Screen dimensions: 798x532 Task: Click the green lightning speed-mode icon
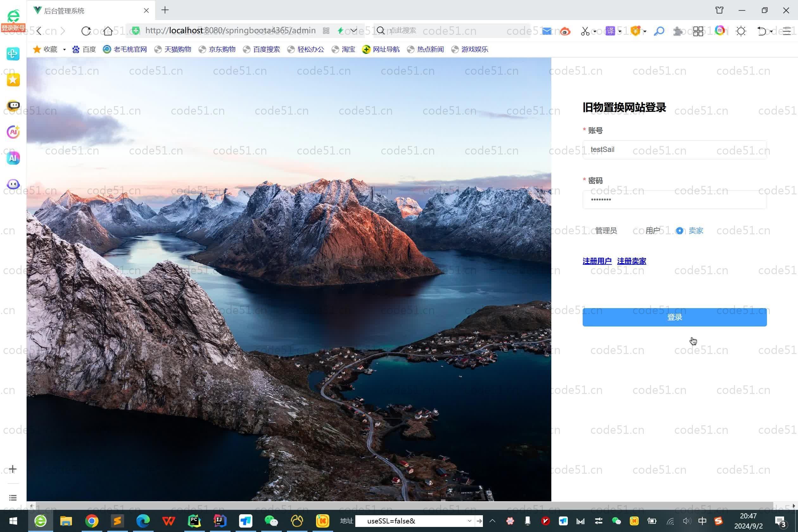pyautogui.click(x=340, y=31)
